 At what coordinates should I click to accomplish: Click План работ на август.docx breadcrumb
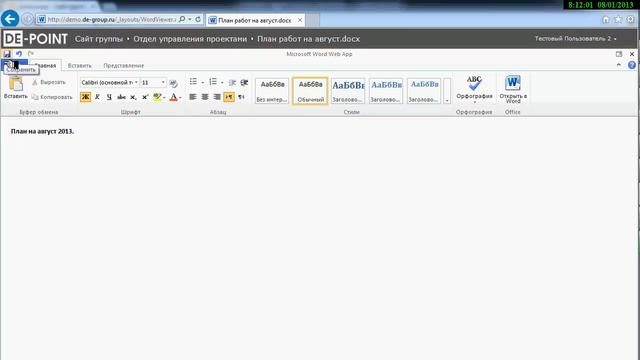pos(309,39)
